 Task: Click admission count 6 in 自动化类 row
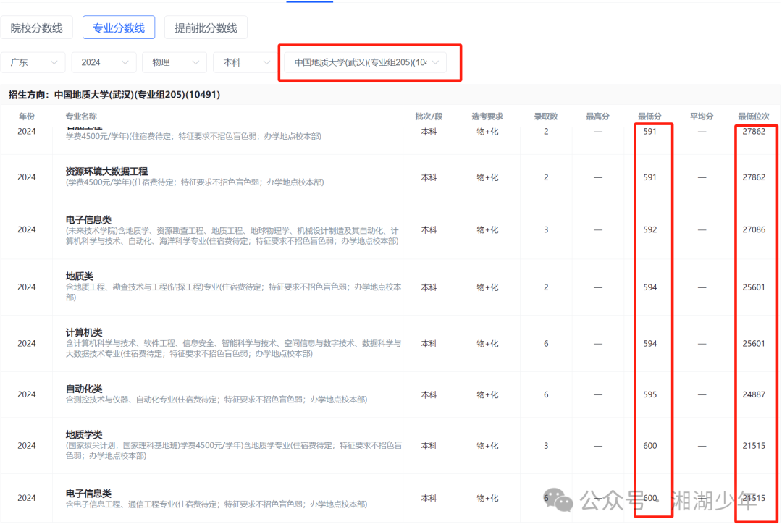[x=546, y=394]
